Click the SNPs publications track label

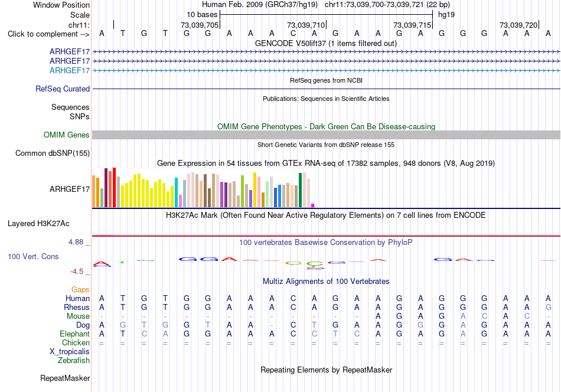[x=80, y=116]
